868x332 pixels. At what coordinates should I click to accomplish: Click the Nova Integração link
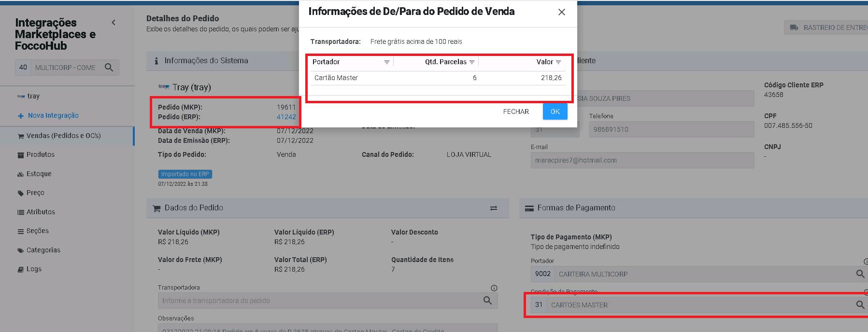tap(48, 115)
